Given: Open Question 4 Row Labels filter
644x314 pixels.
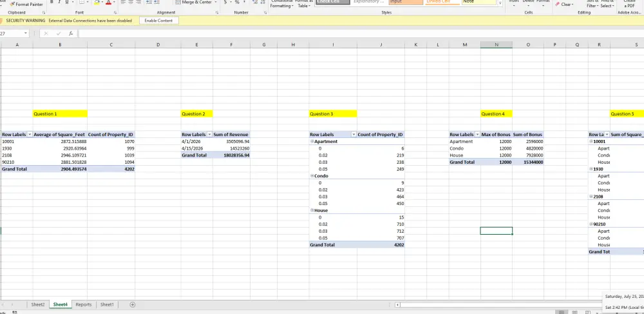Looking at the screenshot, I should (477, 134).
